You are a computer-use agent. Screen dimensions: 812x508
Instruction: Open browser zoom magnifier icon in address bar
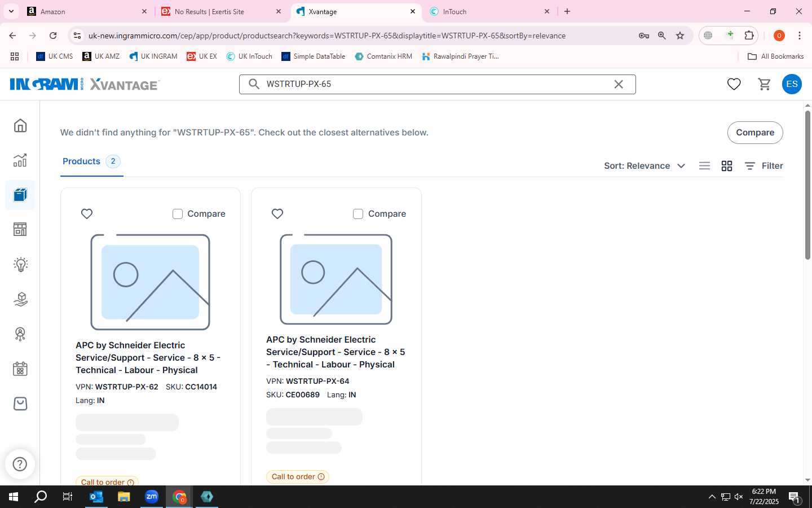(662, 36)
